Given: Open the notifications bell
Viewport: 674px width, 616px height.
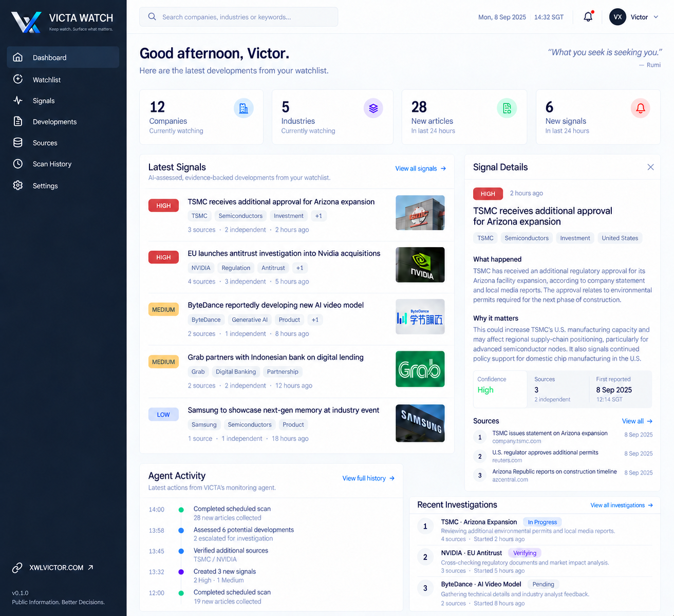Looking at the screenshot, I should (x=588, y=16).
